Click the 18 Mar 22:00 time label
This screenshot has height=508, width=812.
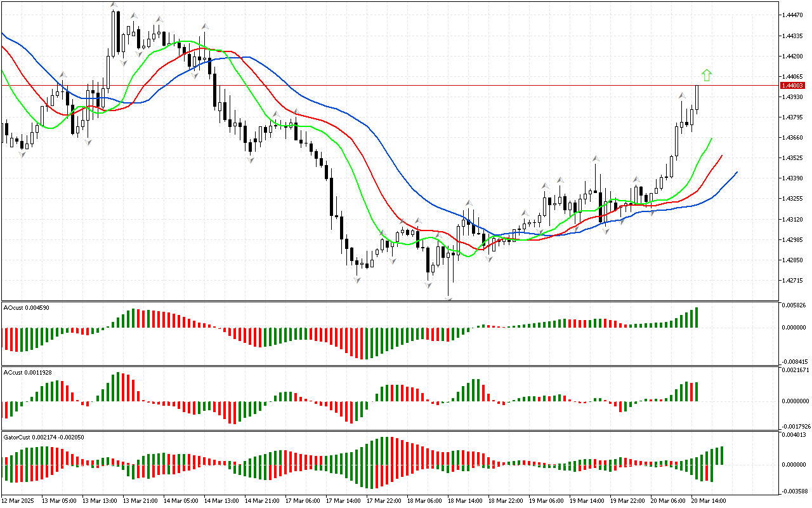point(506,500)
